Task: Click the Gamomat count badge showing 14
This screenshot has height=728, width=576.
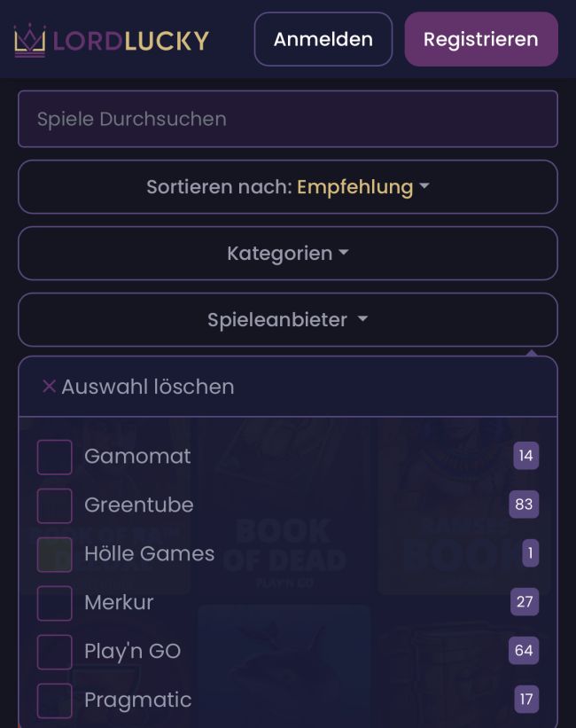Action: (526, 456)
